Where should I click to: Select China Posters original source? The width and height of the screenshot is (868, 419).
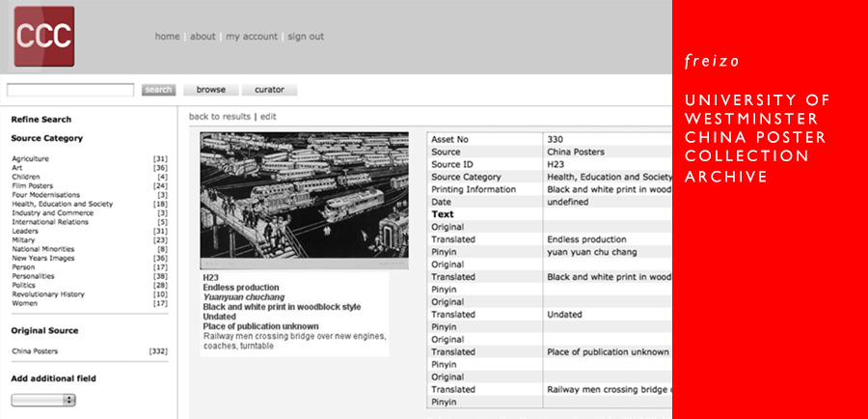click(35, 351)
